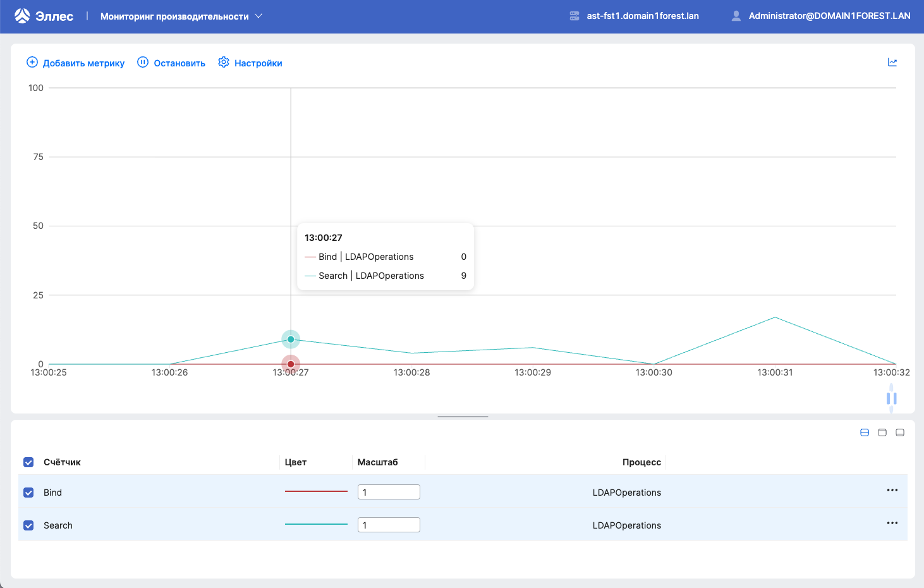Toggle the select-all checkbox in Счётчик header
The image size is (924, 588).
click(x=28, y=462)
